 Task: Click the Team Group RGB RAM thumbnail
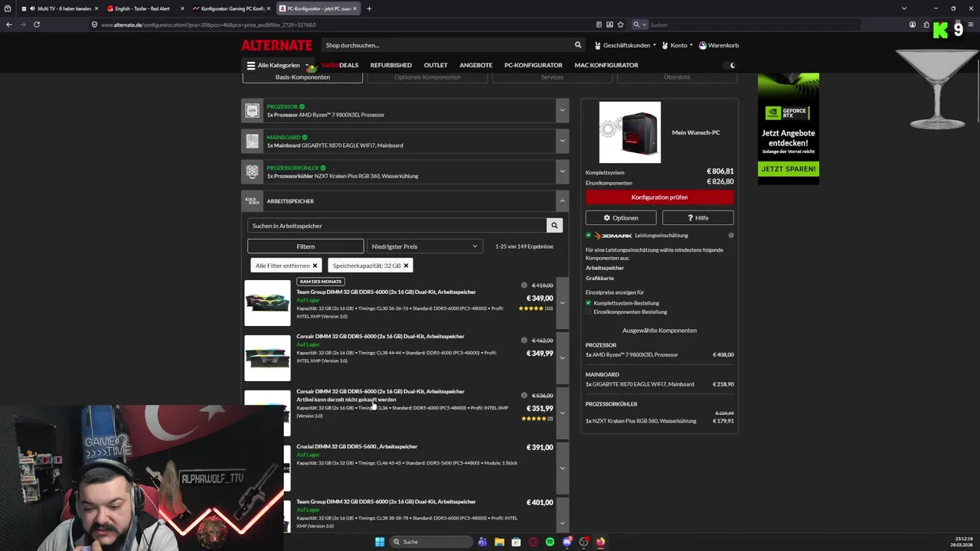(x=267, y=303)
